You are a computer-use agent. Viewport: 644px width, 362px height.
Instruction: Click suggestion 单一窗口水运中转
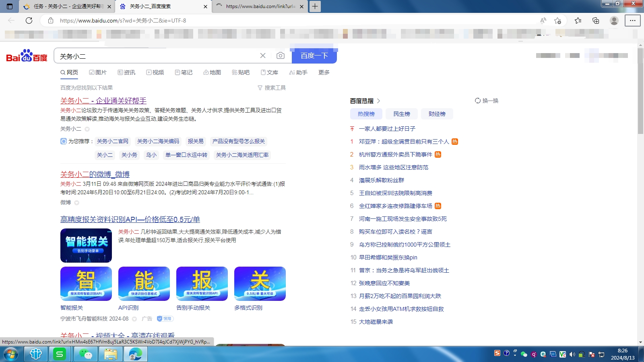click(186, 155)
